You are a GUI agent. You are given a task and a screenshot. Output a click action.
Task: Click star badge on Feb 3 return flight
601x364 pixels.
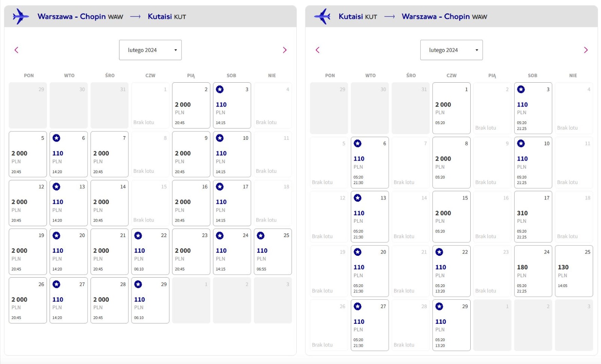(521, 89)
